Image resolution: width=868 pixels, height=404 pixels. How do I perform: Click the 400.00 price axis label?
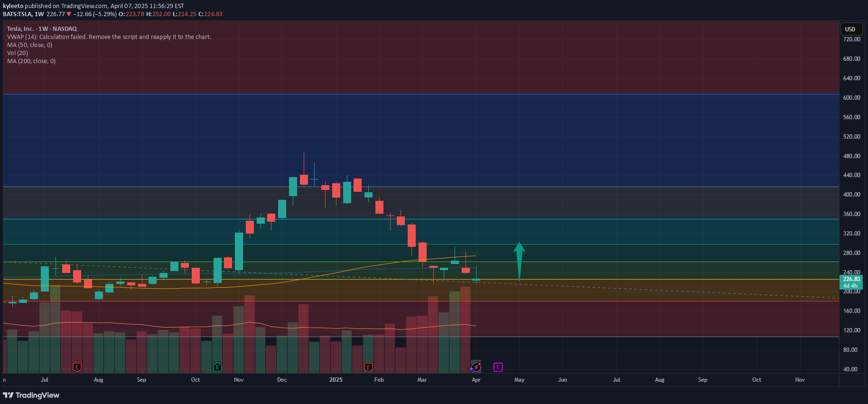pyautogui.click(x=851, y=195)
